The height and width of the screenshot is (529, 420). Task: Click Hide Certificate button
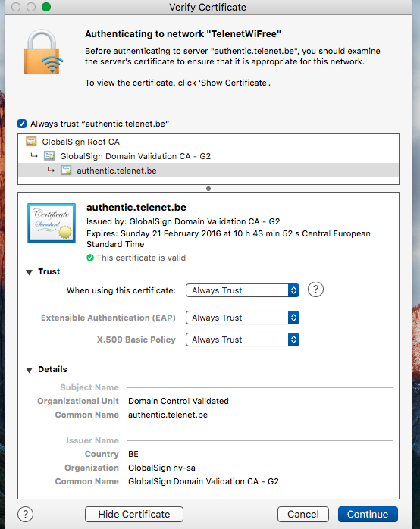(134, 514)
